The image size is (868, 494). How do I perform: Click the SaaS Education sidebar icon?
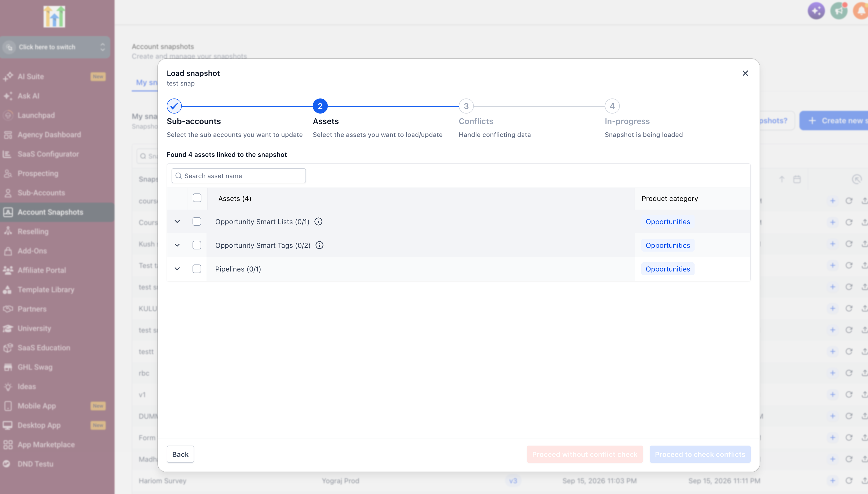pyautogui.click(x=8, y=347)
